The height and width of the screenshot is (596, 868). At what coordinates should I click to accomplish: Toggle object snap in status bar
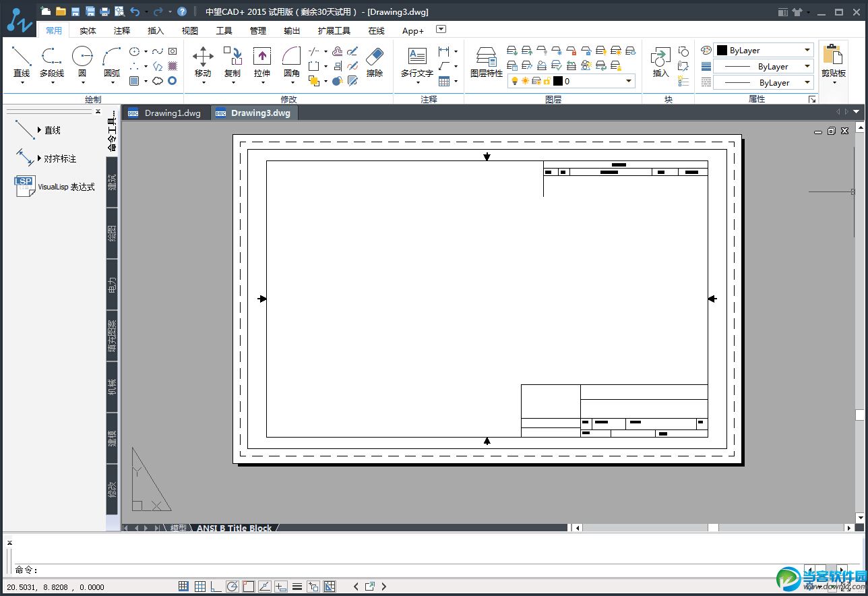click(249, 587)
